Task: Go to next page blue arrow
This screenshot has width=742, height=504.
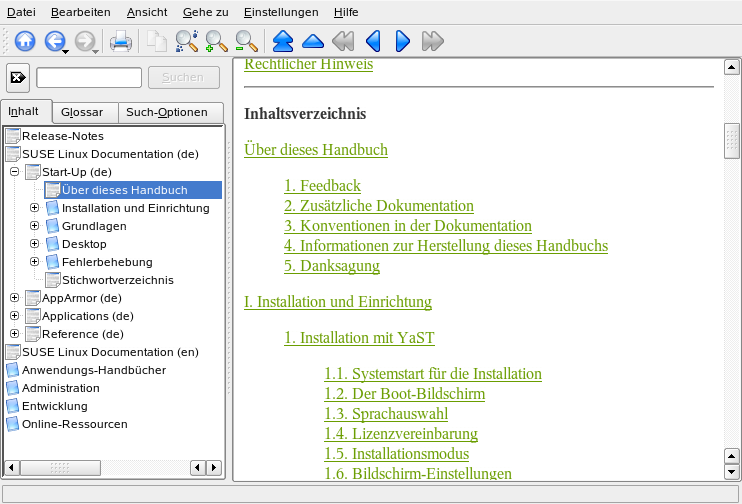Action: coord(402,41)
